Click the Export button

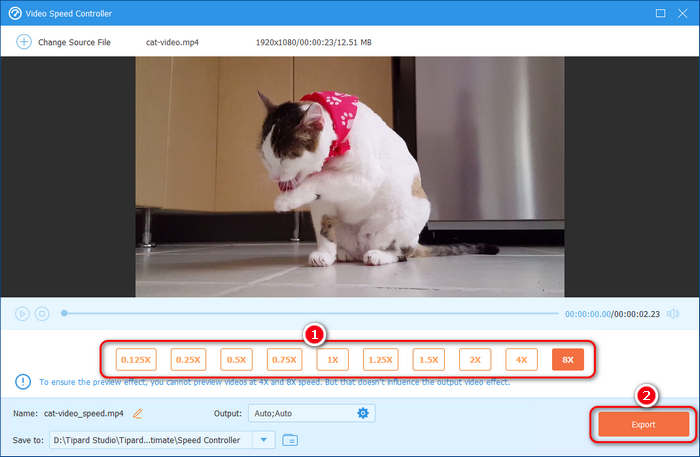643,425
